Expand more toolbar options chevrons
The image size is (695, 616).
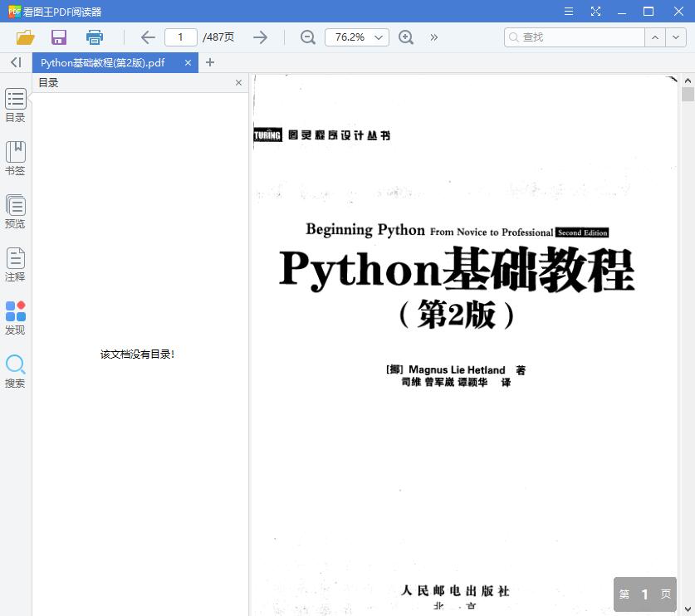(434, 37)
